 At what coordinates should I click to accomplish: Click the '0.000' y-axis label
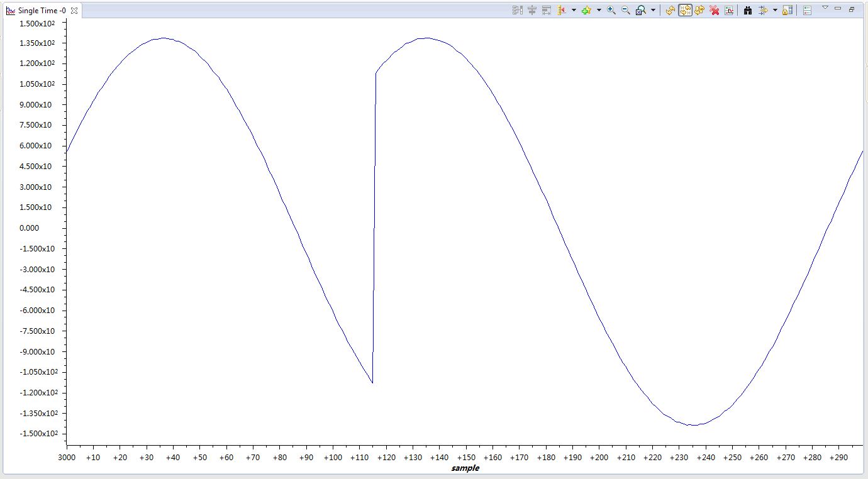(30, 228)
